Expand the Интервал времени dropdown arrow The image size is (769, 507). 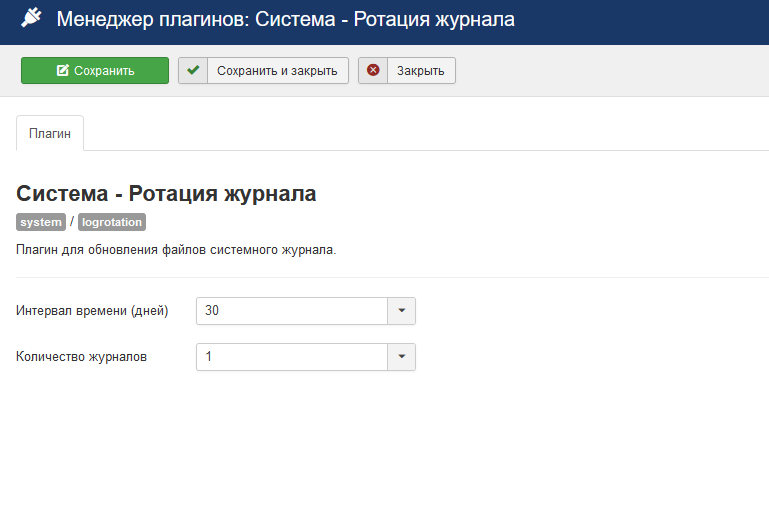pyautogui.click(x=401, y=311)
